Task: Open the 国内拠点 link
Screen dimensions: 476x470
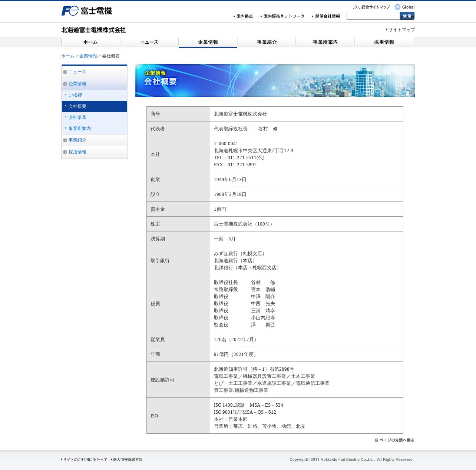Action: 243,16
